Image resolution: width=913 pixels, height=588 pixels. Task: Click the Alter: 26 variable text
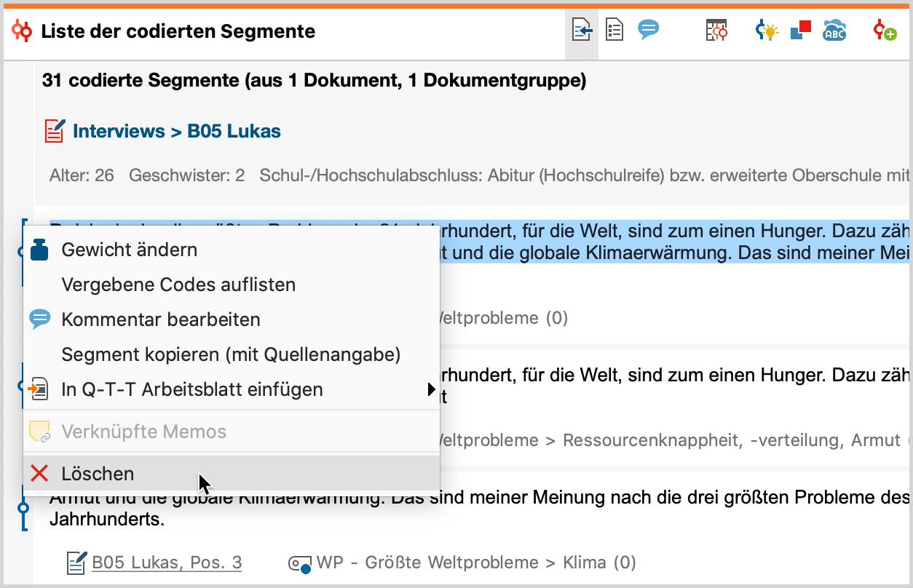click(82, 175)
